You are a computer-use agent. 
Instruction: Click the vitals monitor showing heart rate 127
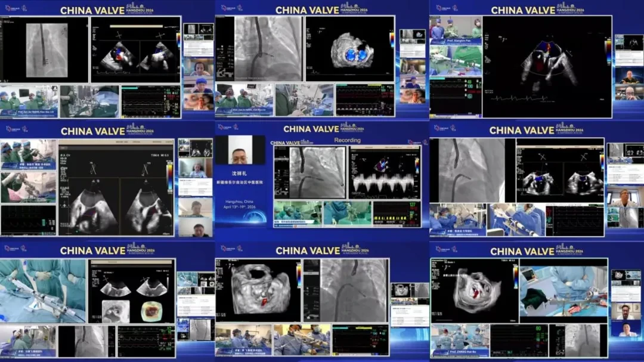click(x=397, y=214)
